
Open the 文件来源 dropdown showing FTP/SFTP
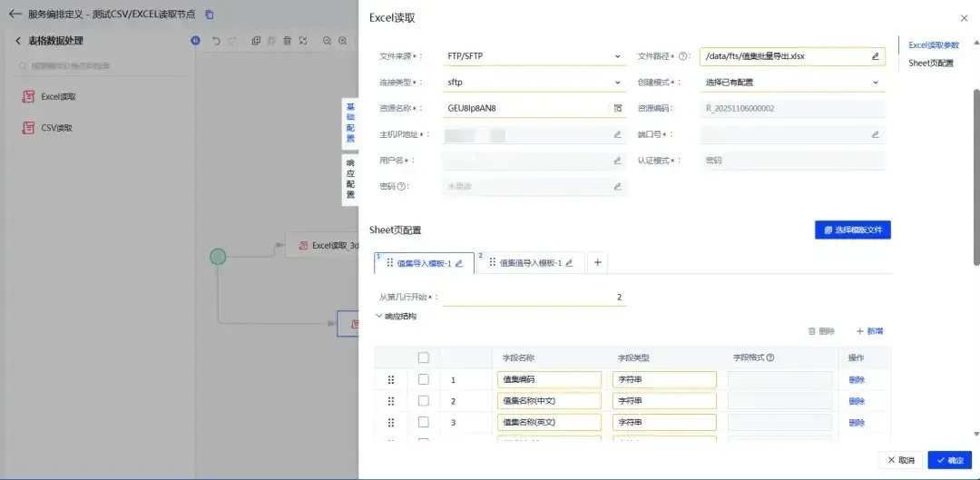click(x=534, y=56)
